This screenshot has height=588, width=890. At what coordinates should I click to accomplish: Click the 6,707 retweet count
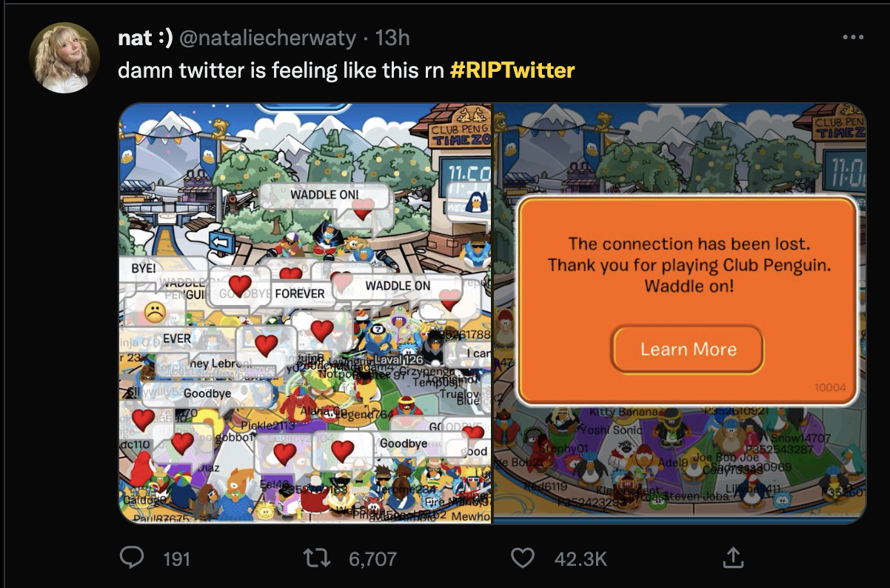coord(372,558)
